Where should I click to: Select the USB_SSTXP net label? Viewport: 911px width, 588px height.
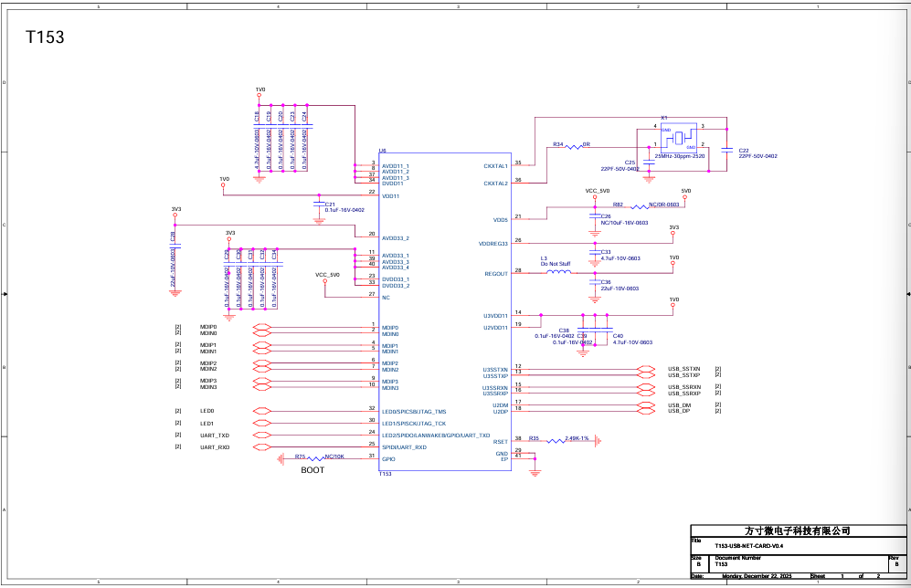point(683,375)
